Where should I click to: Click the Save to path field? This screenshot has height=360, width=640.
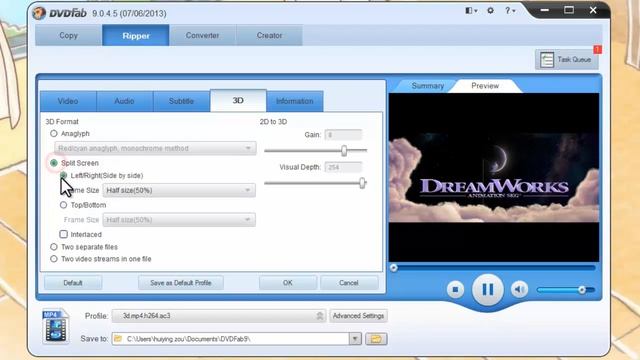[230, 339]
